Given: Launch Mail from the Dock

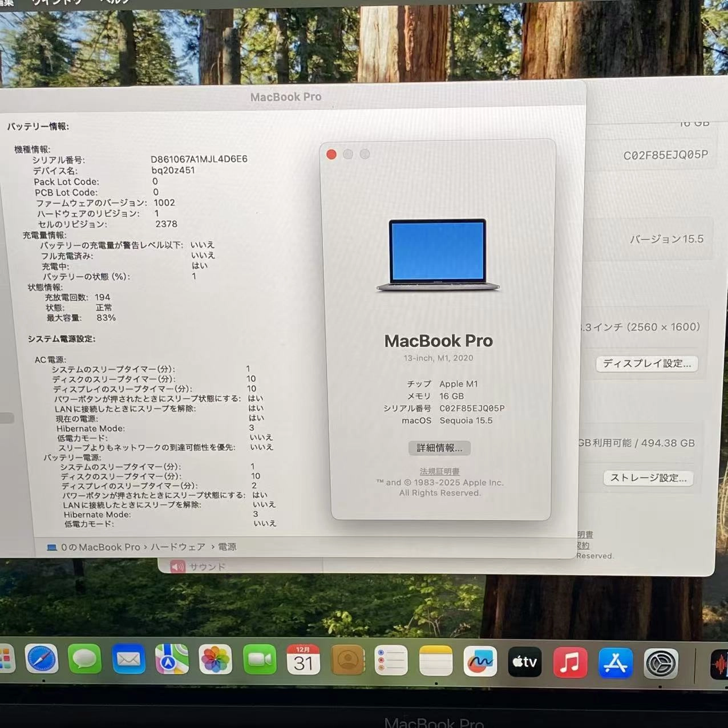Looking at the screenshot, I should (x=129, y=661).
